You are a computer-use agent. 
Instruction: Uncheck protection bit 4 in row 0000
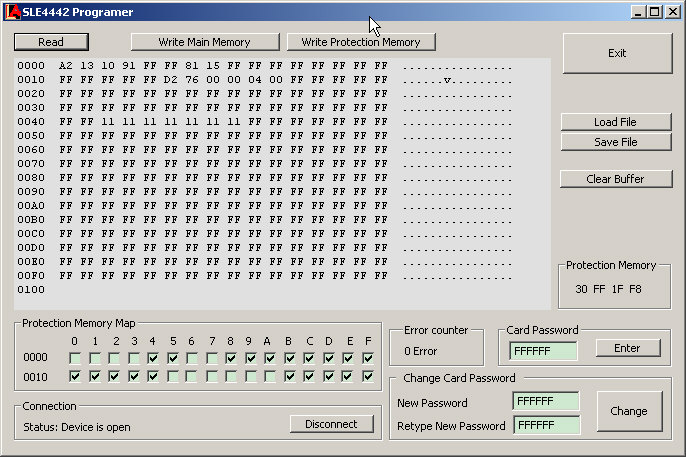[x=153, y=359]
